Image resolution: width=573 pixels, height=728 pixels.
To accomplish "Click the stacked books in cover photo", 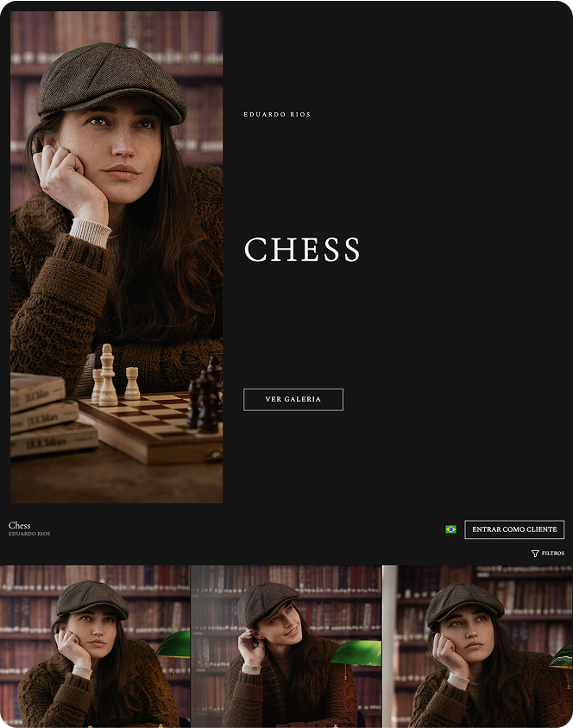I will [x=52, y=415].
